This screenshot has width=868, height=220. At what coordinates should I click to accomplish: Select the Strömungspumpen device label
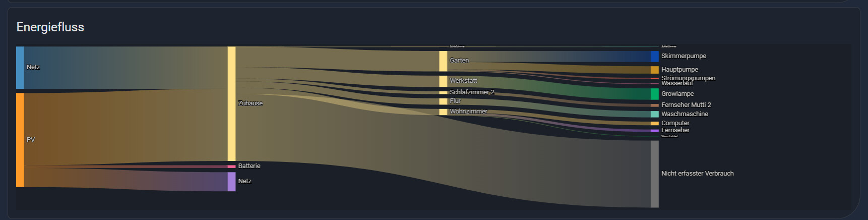[688, 78]
